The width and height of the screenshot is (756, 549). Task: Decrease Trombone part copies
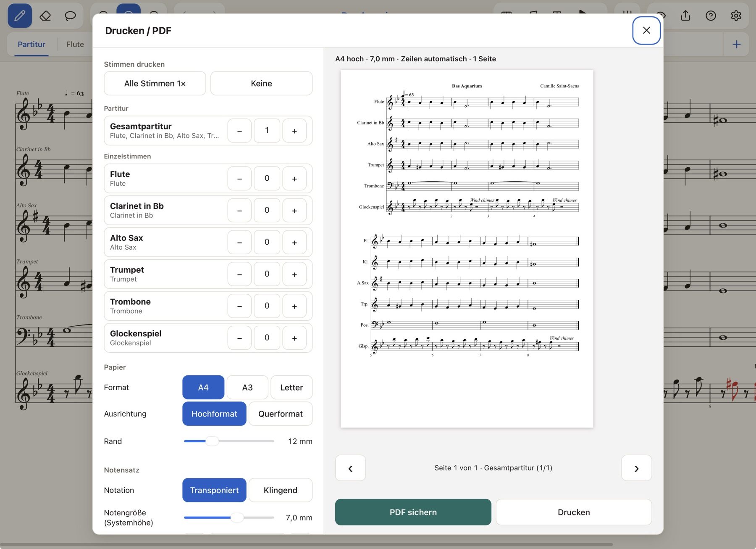pyautogui.click(x=239, y=306)
